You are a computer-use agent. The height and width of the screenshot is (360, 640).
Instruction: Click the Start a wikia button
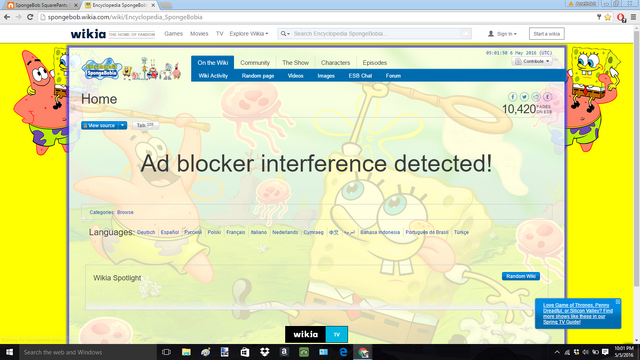[x=547, y=33]
